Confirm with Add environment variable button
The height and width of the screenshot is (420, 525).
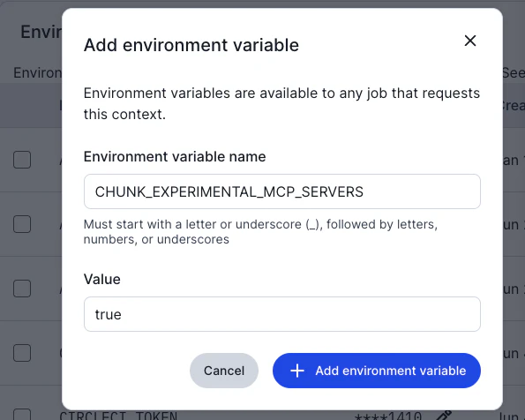coord(377,371)
